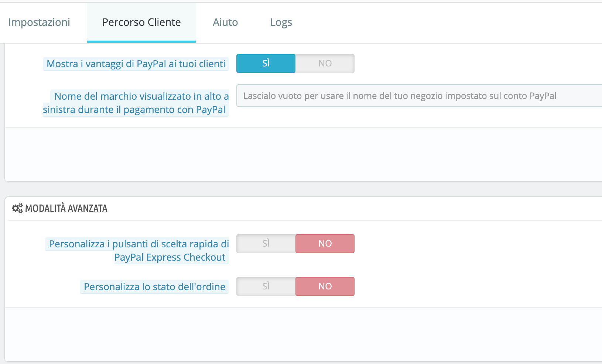Switch to the Aiuto tab
602x364 pixels.
[x=225, y=23]
